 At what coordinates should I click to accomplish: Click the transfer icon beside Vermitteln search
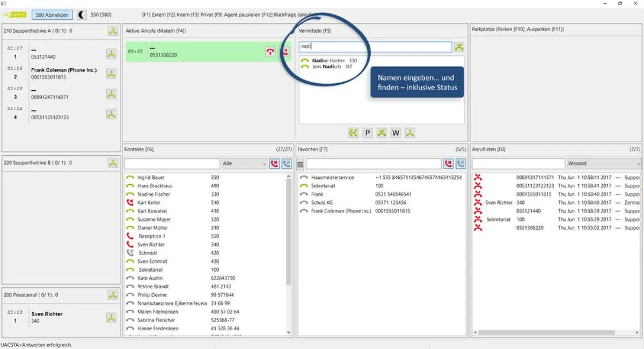459,47
